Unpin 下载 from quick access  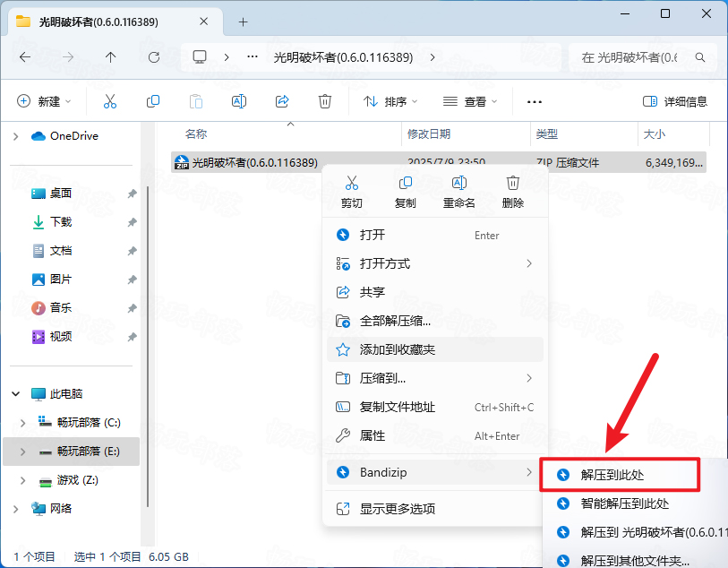pyautogui.click(x=133, y=222)
